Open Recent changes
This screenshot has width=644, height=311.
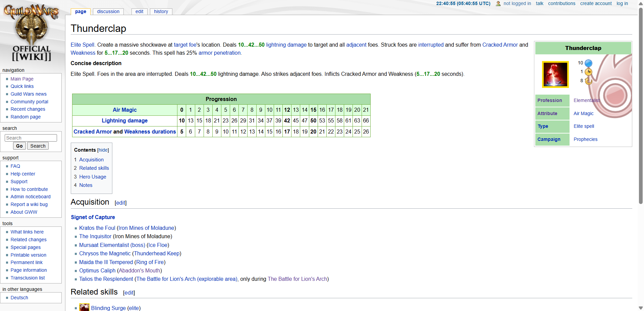28,109
